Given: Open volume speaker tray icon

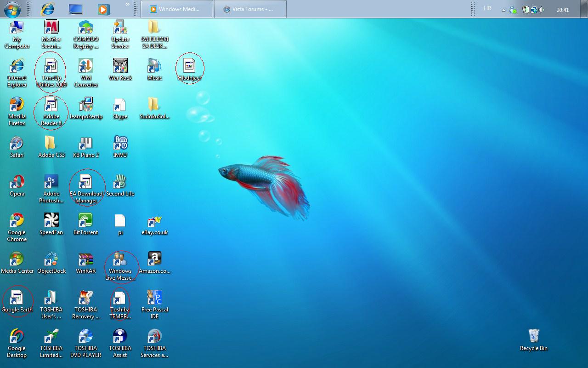Looking at the screenshot, I should 542,10.
